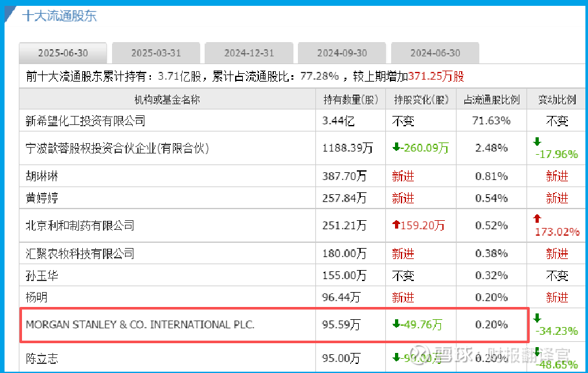588x373 pixels.
Task: Click the 155.00万 holding value
Action: point(345,275)
